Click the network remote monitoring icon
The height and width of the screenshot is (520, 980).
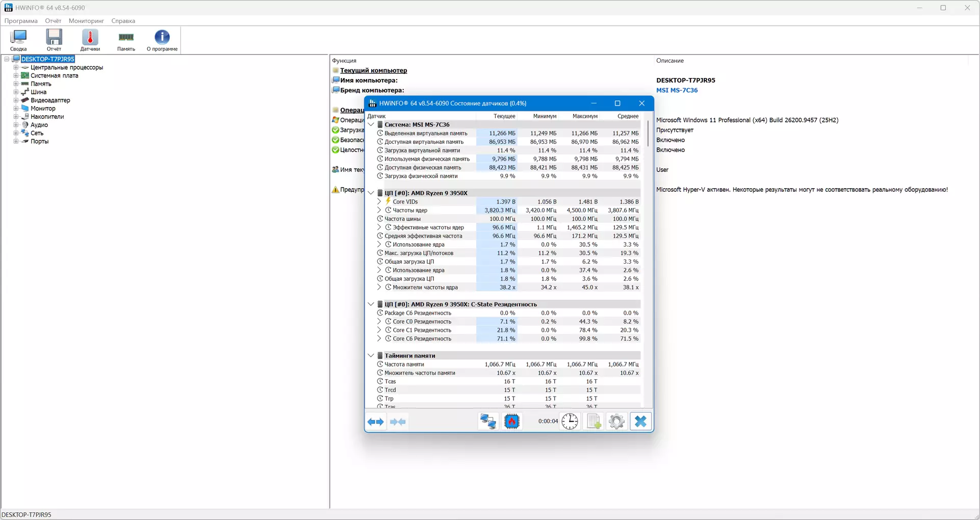488,422
